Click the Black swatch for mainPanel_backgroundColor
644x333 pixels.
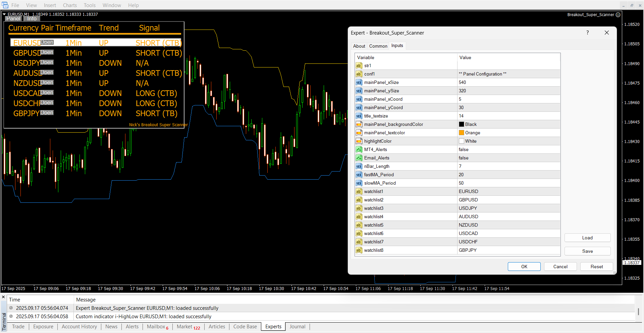click(462, 124)
